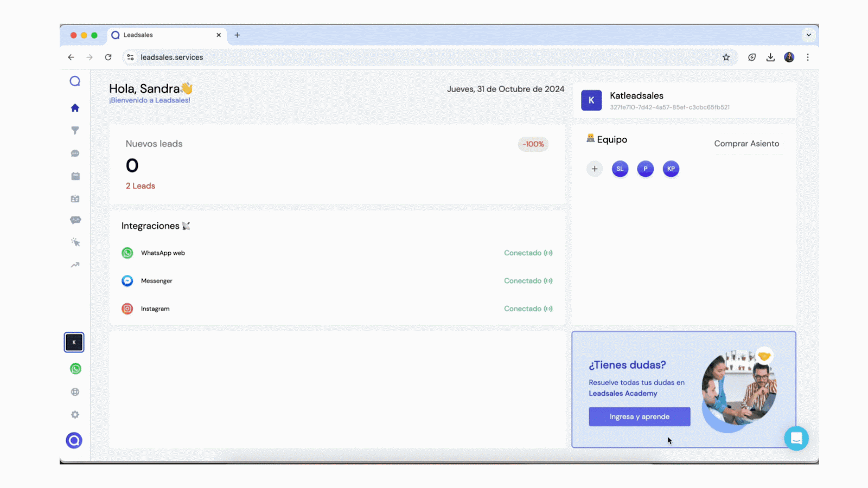Screen dimensions: 868x488
Task: Open the chat bubble icon in sidebar
Action: pyautogui.click(x=75, y=153)
